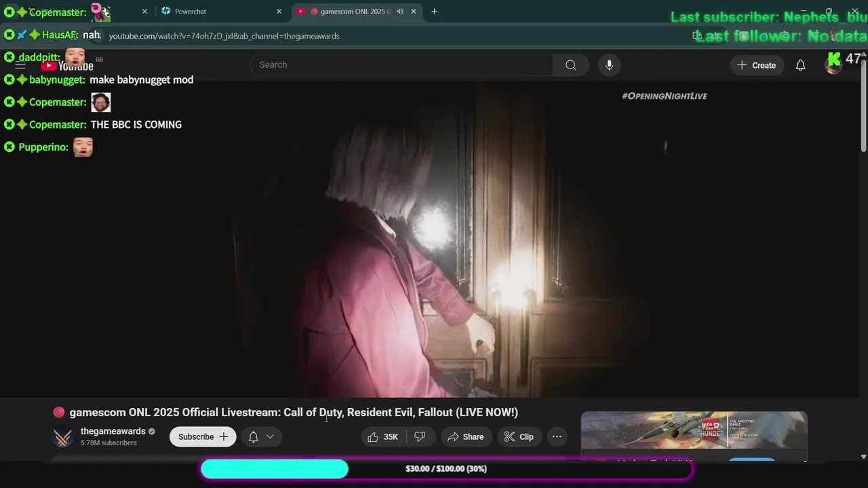
Task: Click the verified badge next to thegameawards
Action: tap(152, 432)
